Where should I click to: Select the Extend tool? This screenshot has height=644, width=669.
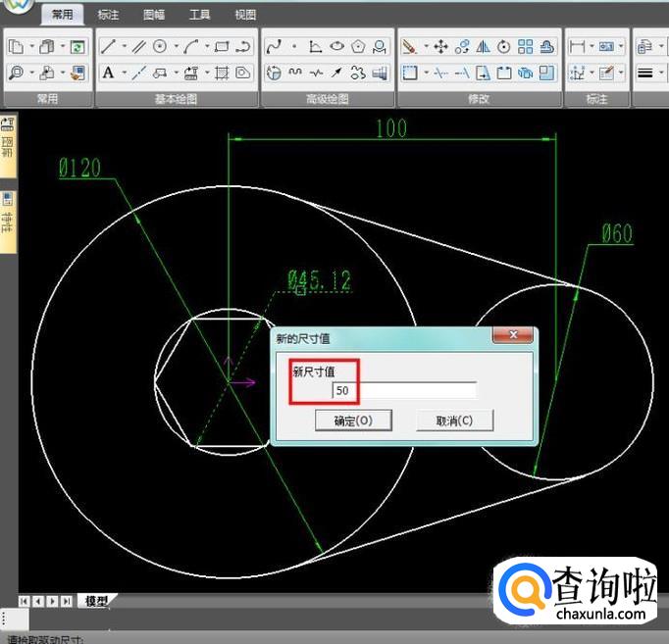click(462, 73)
